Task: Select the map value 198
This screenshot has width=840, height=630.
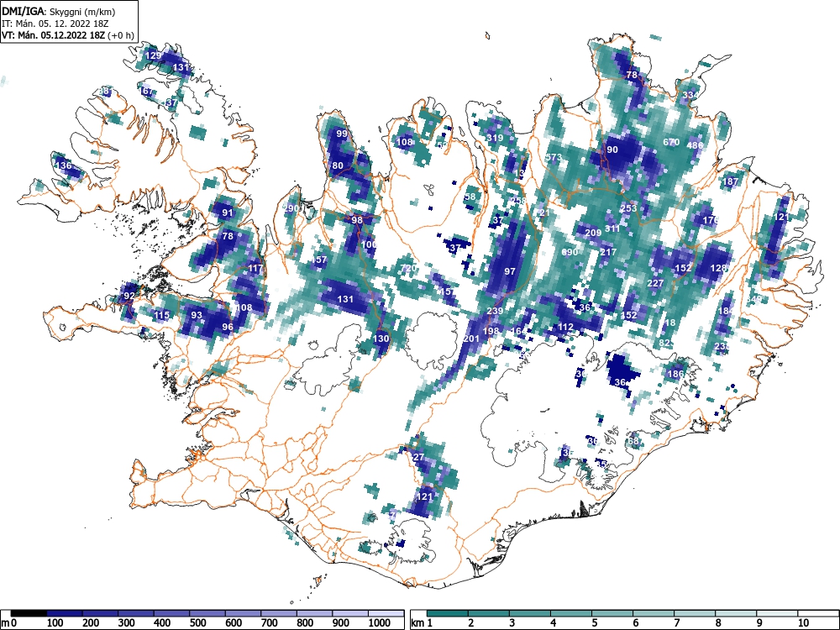Action: [491, 331]
